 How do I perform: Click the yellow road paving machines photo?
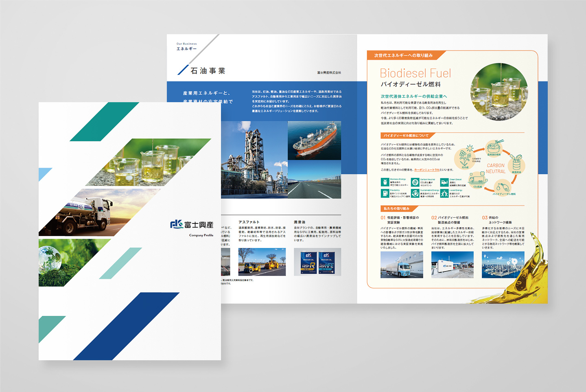(262, 262)
